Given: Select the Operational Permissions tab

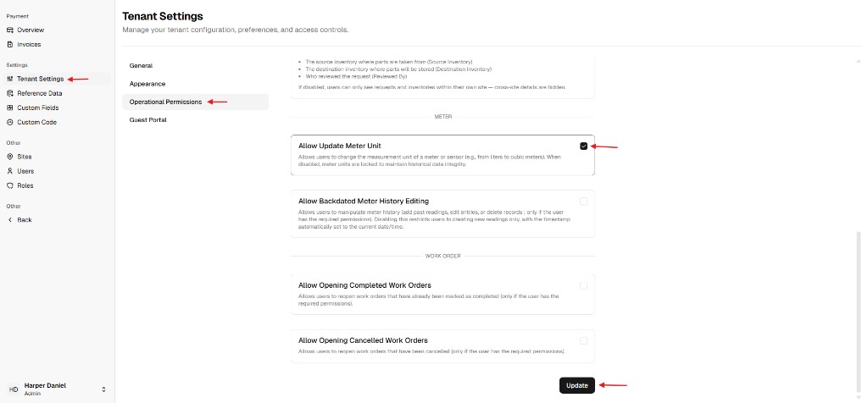Looking at the screenshot, I should tap(196, 102).
